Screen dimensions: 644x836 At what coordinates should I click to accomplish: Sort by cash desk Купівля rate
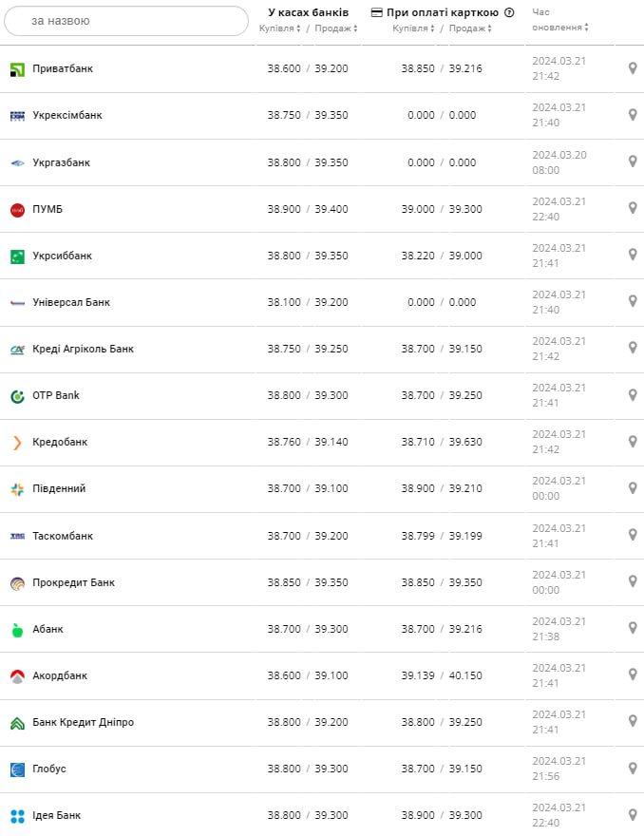[x=280, y=28]
